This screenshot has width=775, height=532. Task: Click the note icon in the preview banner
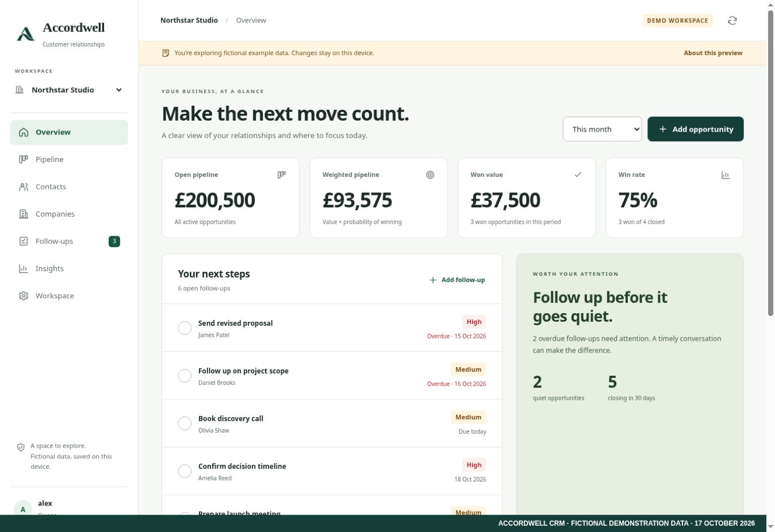pos(166,53)
